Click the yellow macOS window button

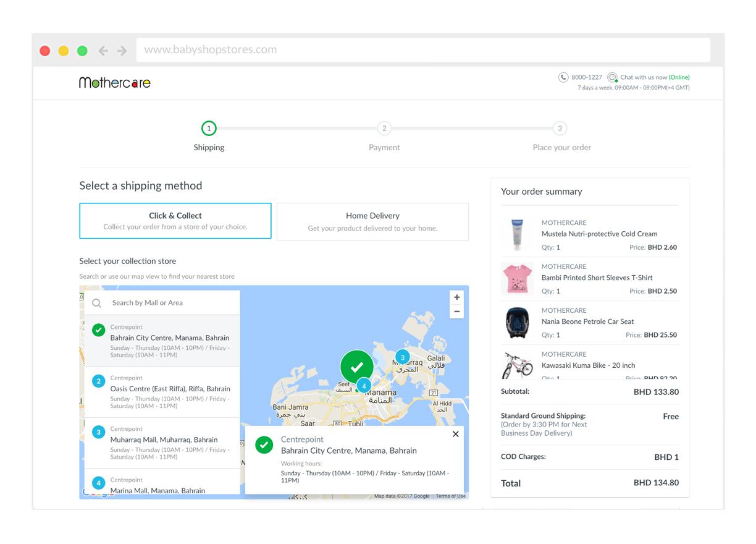(64, 51)
